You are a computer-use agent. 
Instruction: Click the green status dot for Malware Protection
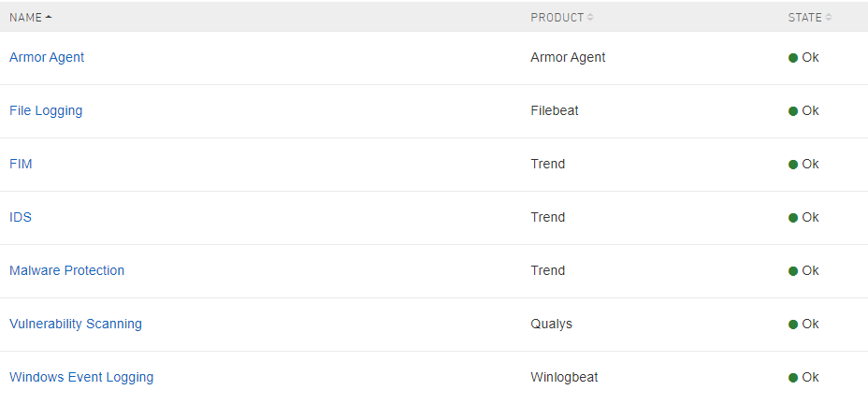(x=793, y=271)
